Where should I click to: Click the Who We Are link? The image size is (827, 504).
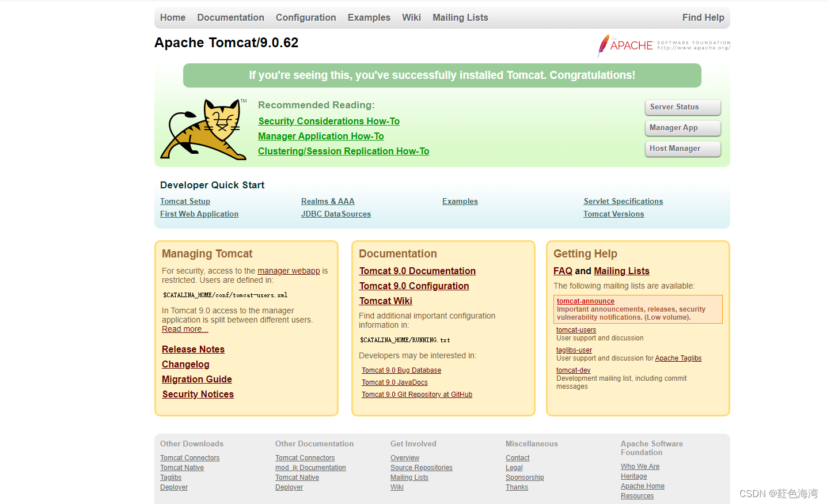640,467
